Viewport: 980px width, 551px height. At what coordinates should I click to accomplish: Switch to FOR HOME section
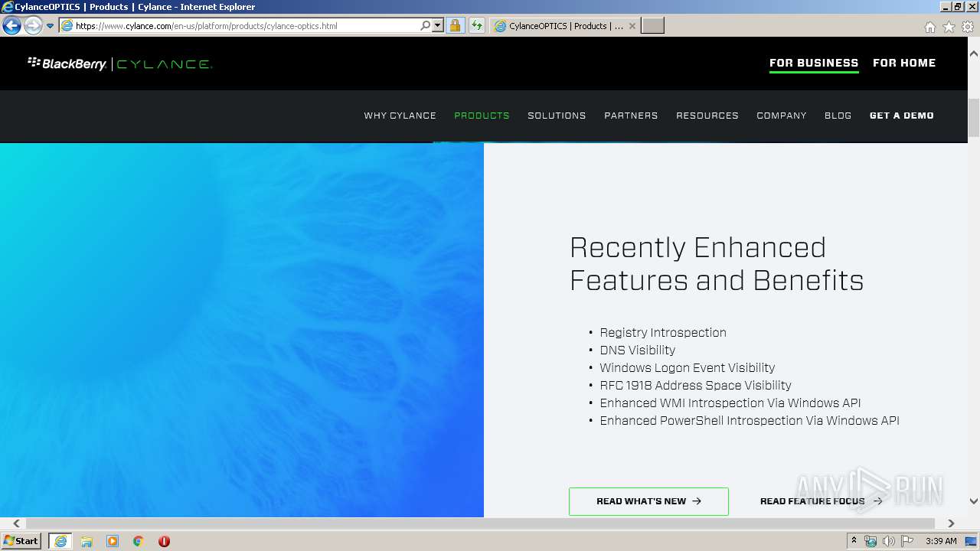[x=904, y=64]
